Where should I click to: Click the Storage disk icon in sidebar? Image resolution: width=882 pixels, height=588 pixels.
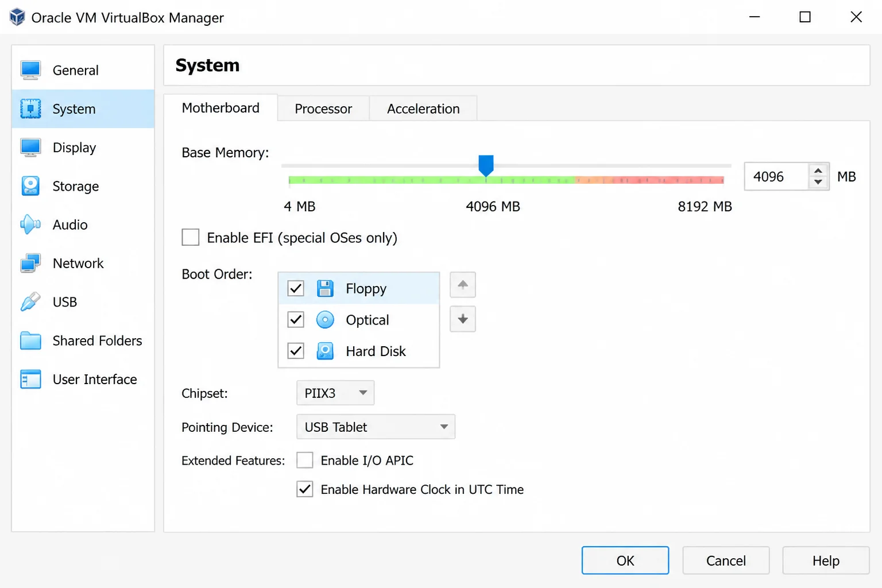click(30, 186)
